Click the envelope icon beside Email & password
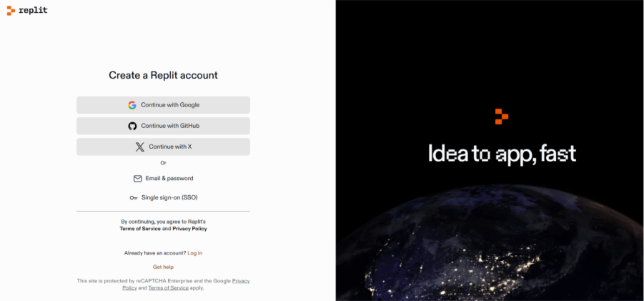644x301 pixels. 137,179
